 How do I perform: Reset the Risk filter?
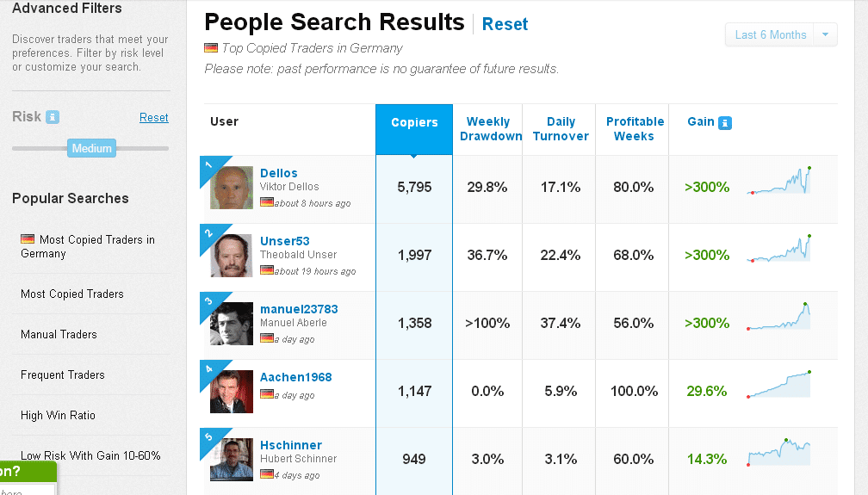154,117
